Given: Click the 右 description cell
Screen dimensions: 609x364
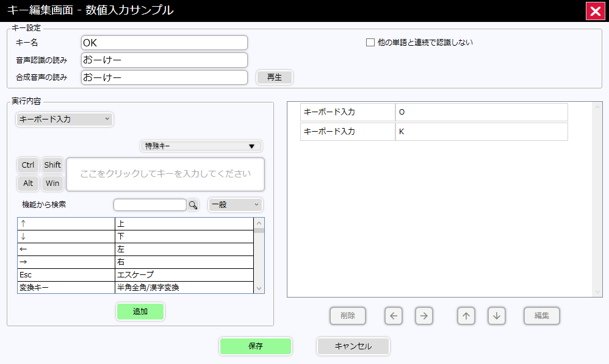Looking at the screenshot, I should point(184,262).
